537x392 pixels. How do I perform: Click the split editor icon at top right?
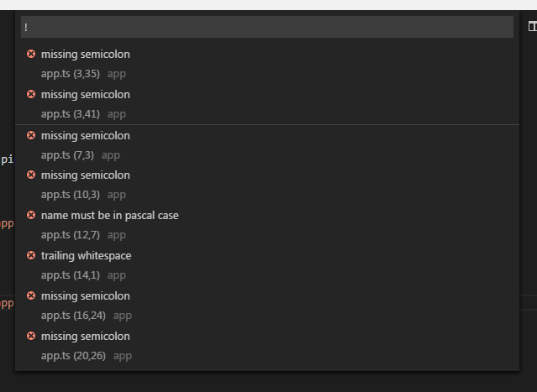click(532, 27)
